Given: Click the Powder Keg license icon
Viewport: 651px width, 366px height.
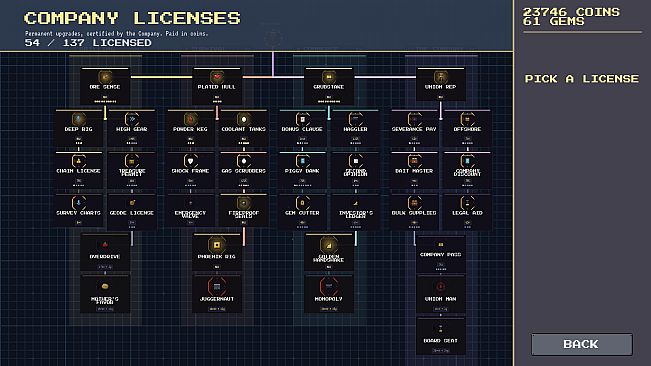Looking at the screenshot, I should [190, 119].
